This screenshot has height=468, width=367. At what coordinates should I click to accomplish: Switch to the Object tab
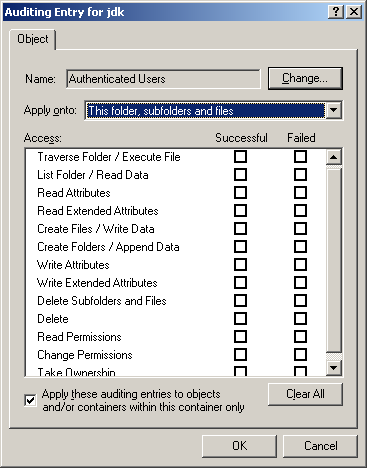click(x=33, y=39)
